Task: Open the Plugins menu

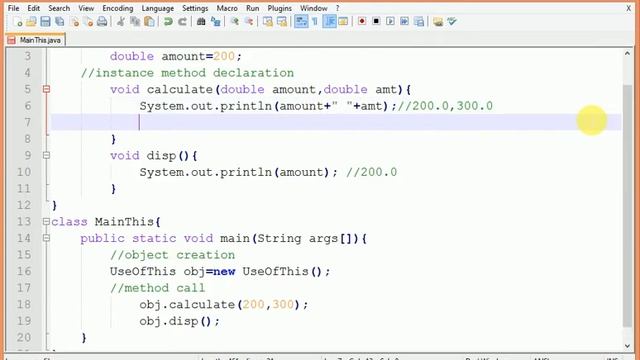Action: pyautogui.click(x=280, y=8)
